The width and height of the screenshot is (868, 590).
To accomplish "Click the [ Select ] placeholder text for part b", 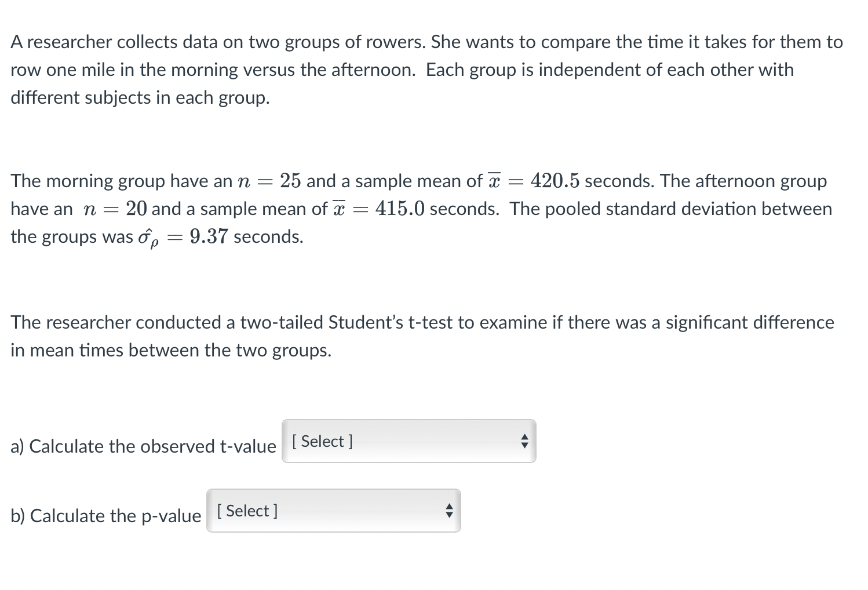I will (x=246, y=511).
